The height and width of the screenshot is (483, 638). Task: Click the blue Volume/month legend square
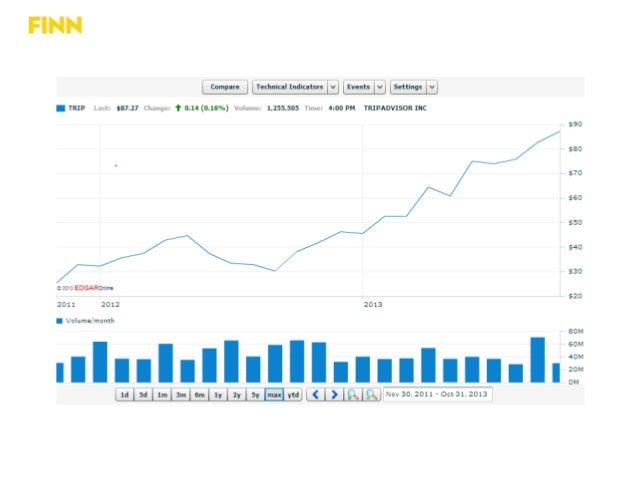pos(60,321)
